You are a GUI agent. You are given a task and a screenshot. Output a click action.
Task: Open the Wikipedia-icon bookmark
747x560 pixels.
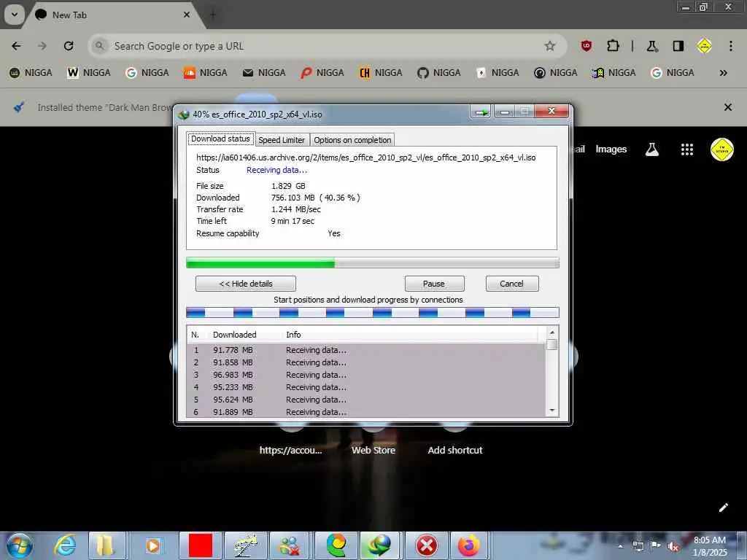[x=89, y=73]
